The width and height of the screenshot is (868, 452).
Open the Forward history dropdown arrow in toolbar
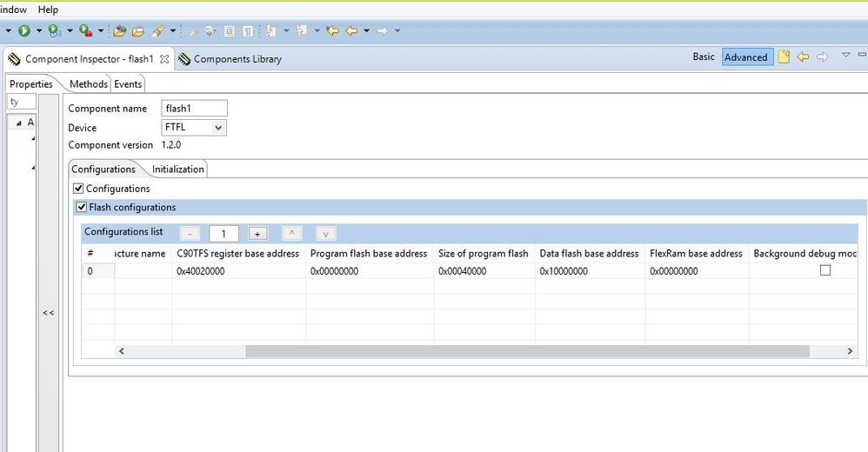(397, 31)
